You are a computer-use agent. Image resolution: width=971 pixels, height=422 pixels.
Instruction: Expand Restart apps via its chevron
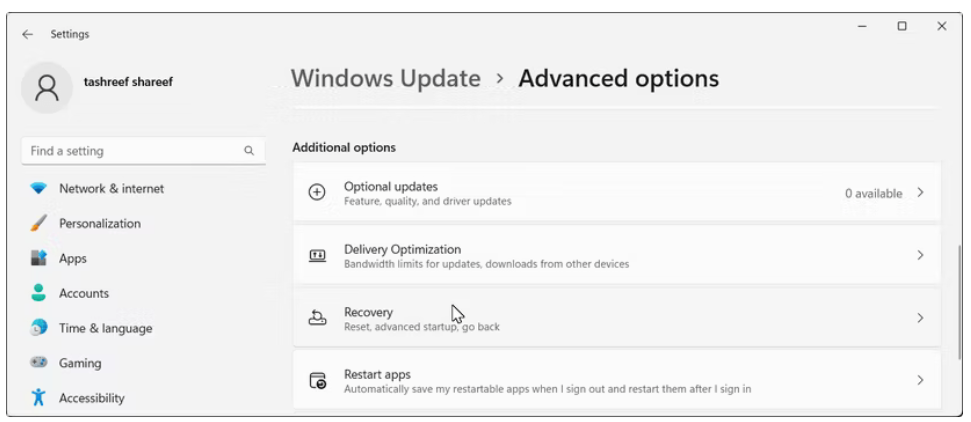pos(920,381)
